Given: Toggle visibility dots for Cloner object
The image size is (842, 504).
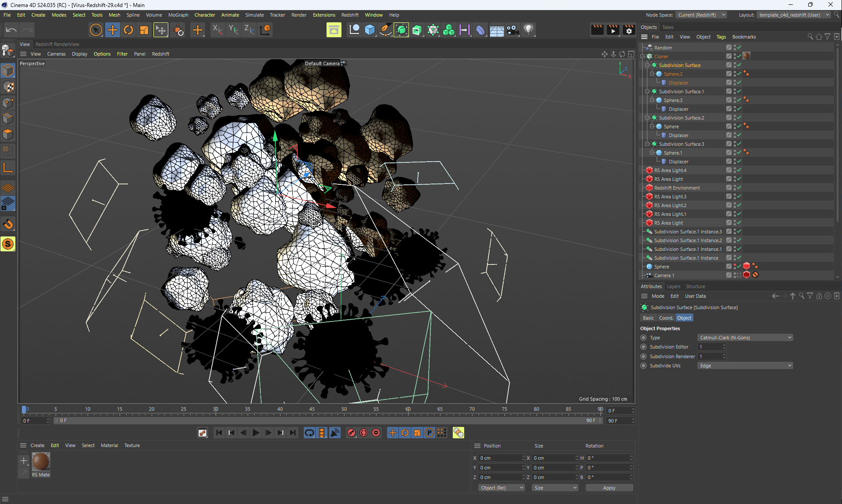Looking at the screenshot, I should coord(734,56).
